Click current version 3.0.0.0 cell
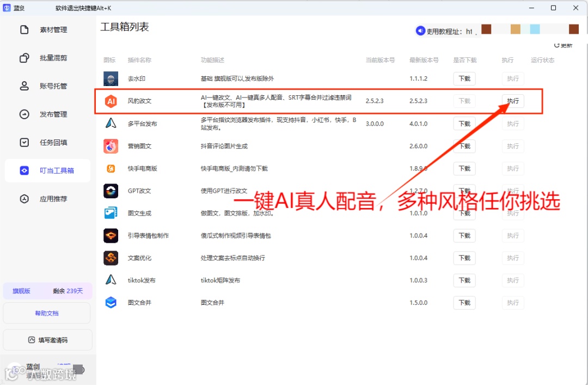 point(375,124)
